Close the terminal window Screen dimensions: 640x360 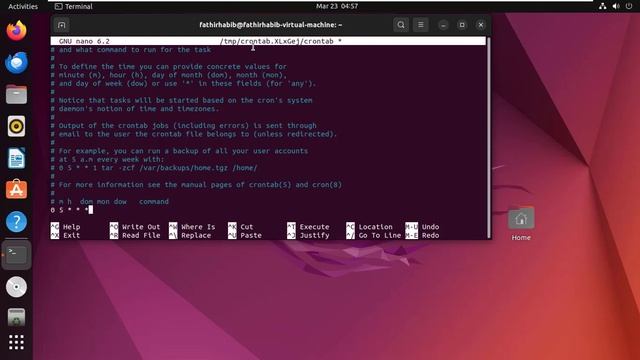pyautogui.click(x=480, y=25)
